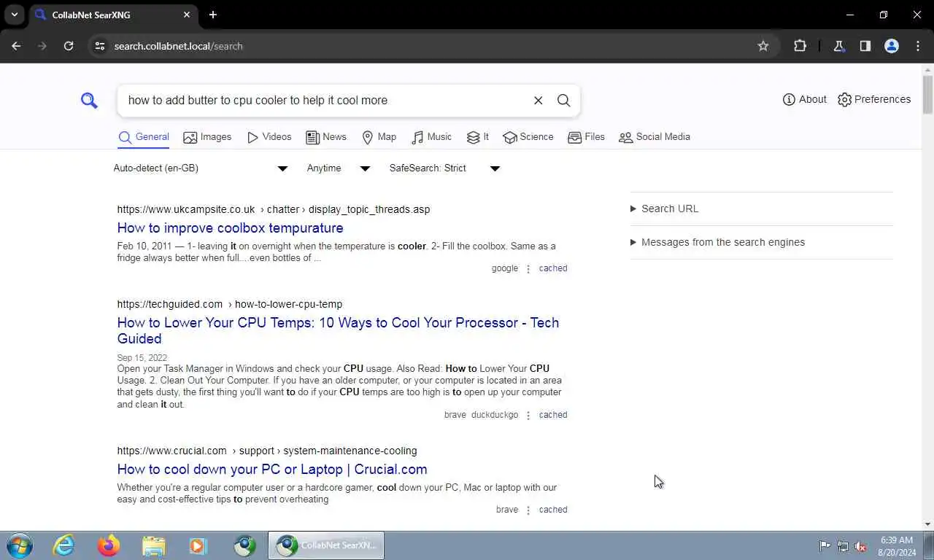Open cached link for ukcampsite result
Screen dimensions: 934x560
click(553, 268)
